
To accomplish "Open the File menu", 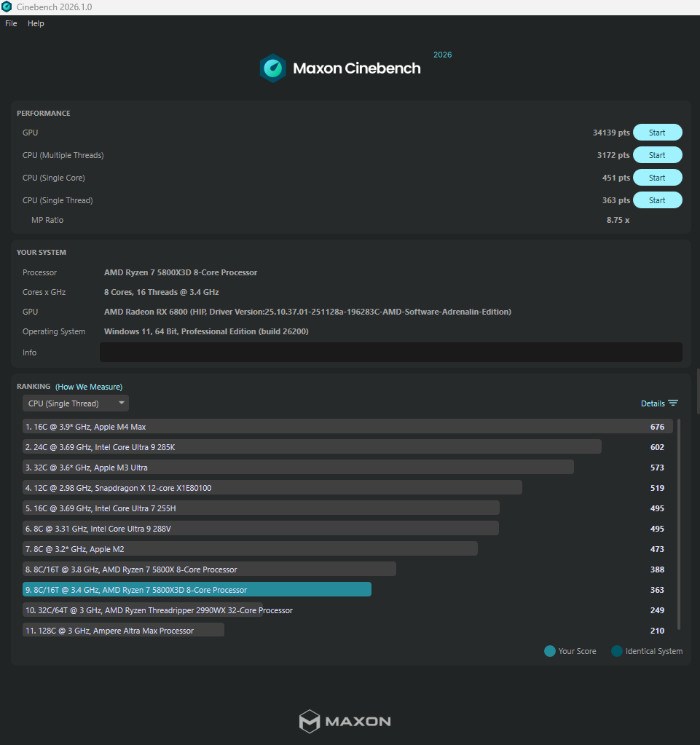I will (x=11, y=23).
